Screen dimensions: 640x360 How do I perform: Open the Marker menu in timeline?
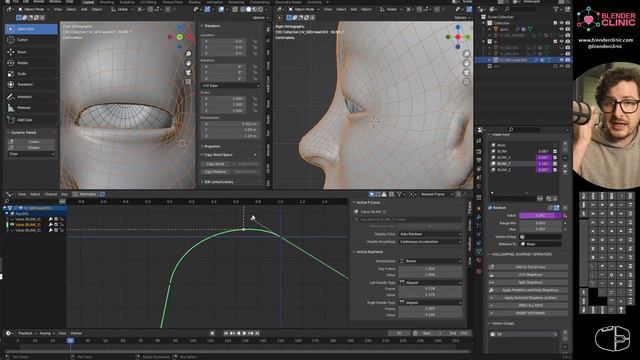pos(76,333)
